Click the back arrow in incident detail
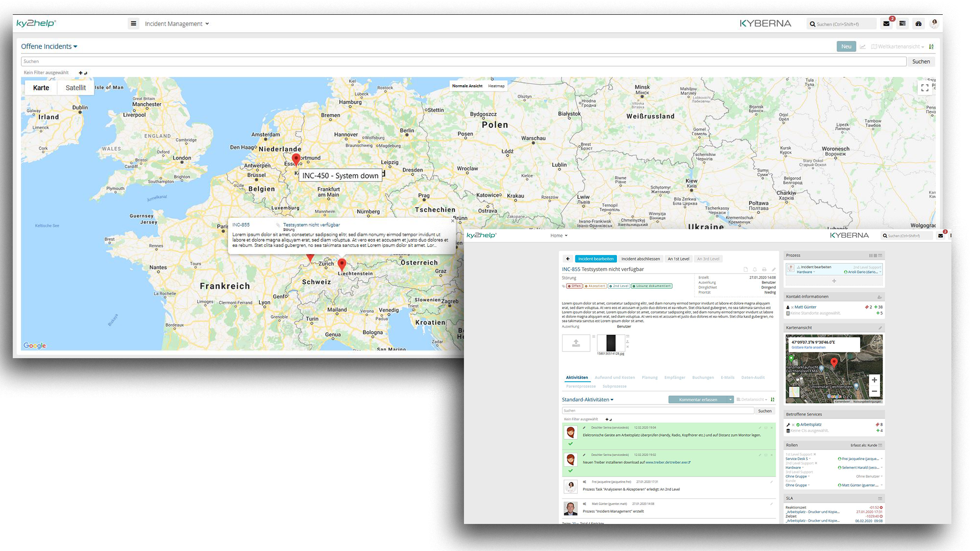 [x=568, y=259]
